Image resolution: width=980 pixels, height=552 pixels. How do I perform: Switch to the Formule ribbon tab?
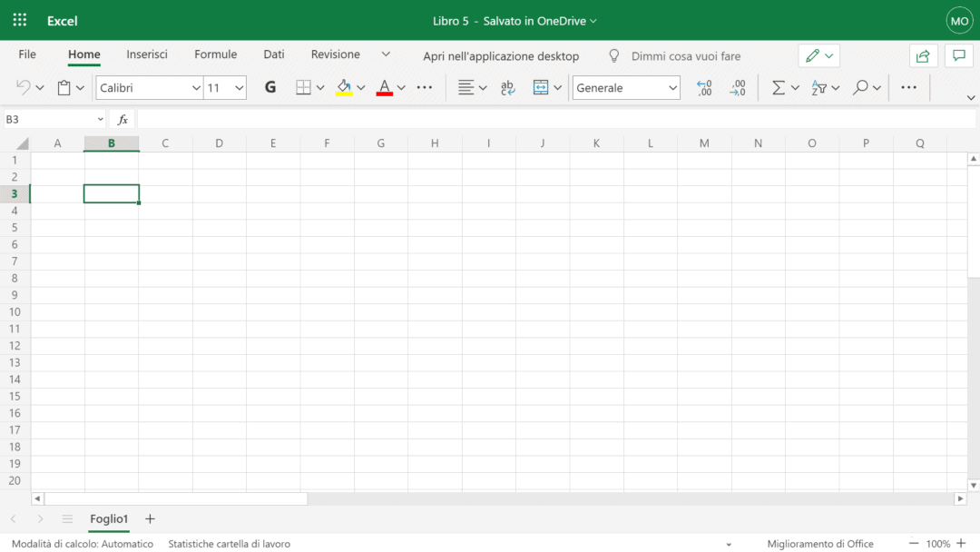point(215,54)
